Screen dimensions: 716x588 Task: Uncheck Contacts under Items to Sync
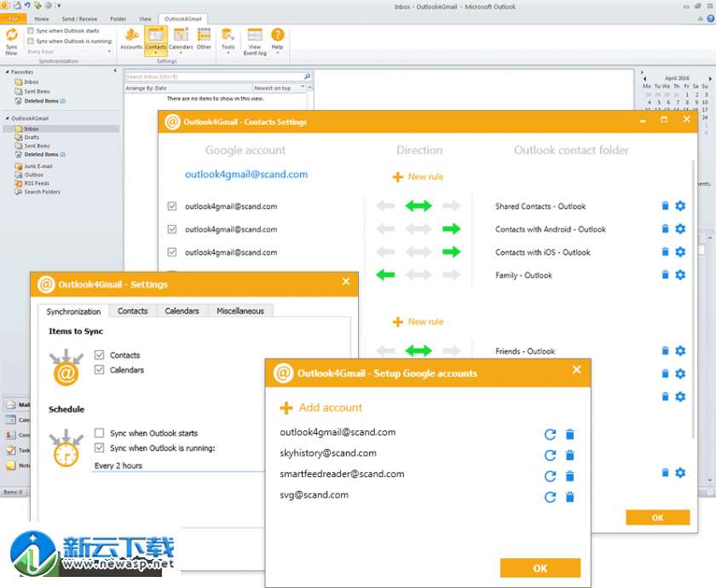[100, 355]
